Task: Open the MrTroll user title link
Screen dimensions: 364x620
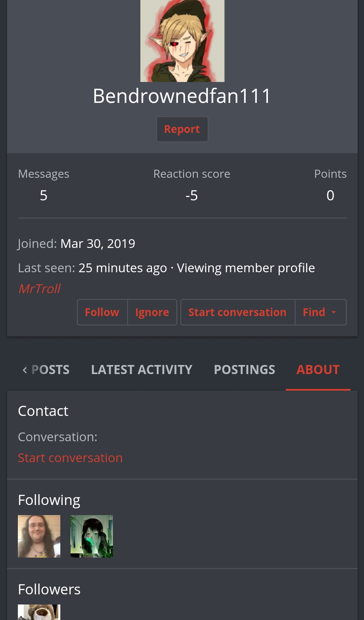Action: pos(39,289)
